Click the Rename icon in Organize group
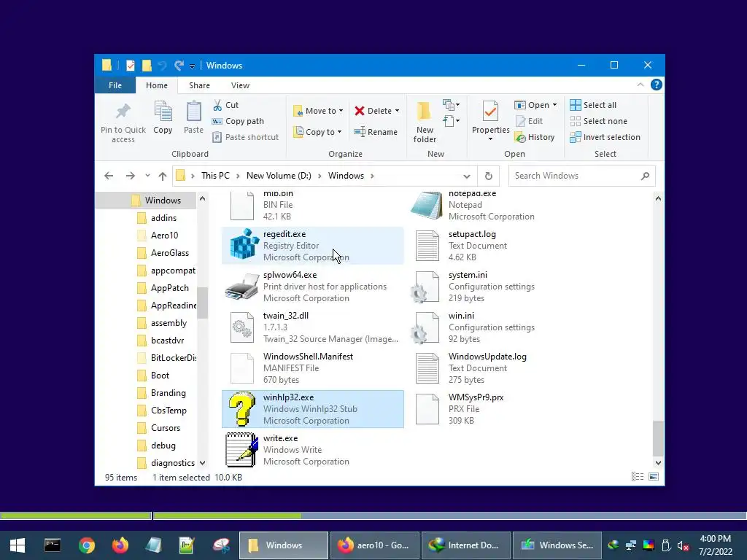 pos(360,132)
